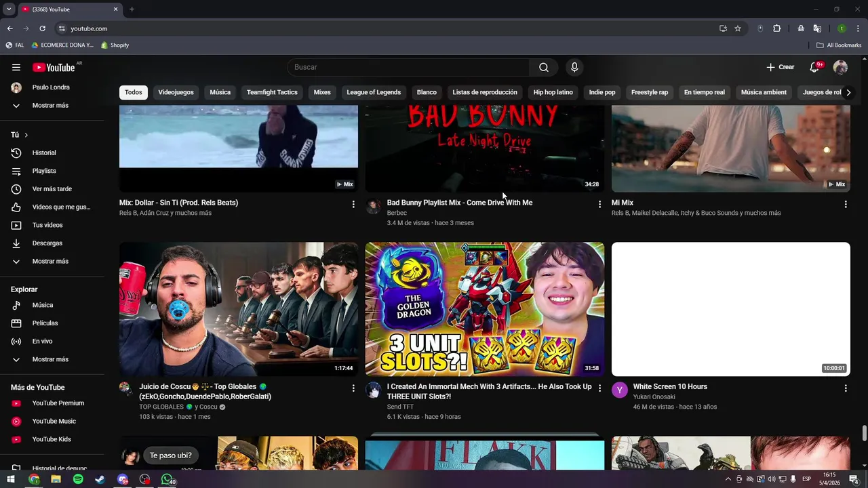Image resolution: width=868 pixels, height=488 pixels.
Task: Select the League of Legends chip
Action: (374, 92)
